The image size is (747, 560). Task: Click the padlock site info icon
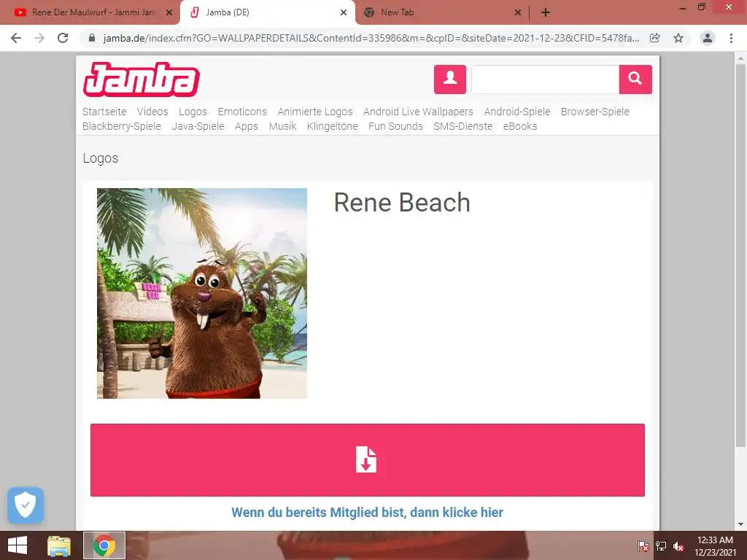point(93,38)
